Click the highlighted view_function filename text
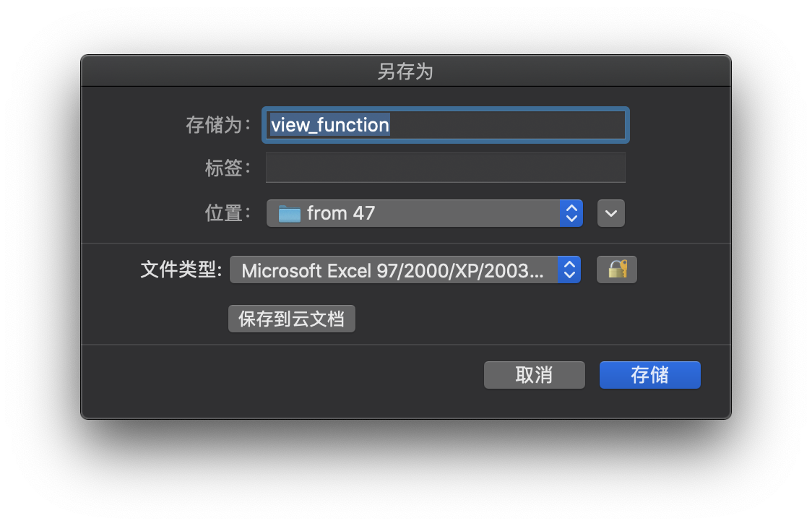The width and height of the screenshot is (812, 526). tap(329, 125)
